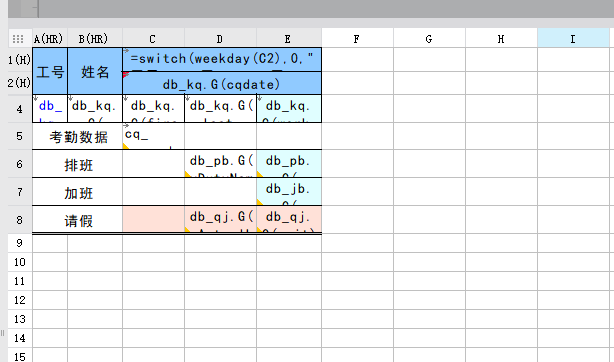Viewport: 614px width, 362px height.
Task: Select row header 8
Action: coord(20,220)
